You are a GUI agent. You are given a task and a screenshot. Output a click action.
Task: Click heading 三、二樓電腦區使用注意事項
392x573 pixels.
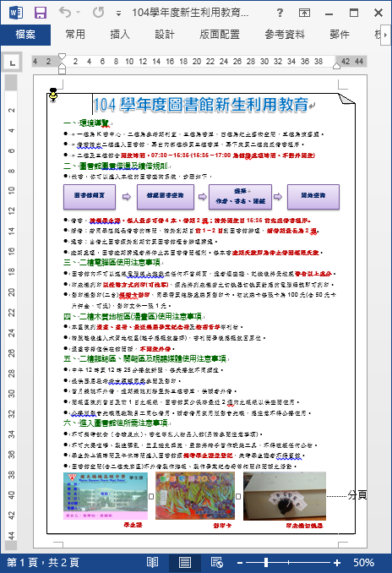(112, 262)
